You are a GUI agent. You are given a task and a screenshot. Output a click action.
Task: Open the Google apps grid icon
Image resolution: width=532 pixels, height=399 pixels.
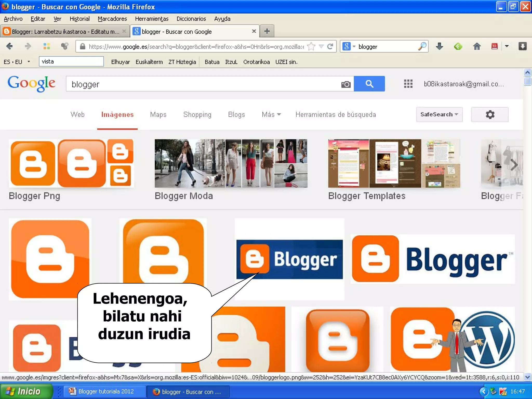(408, 84)
